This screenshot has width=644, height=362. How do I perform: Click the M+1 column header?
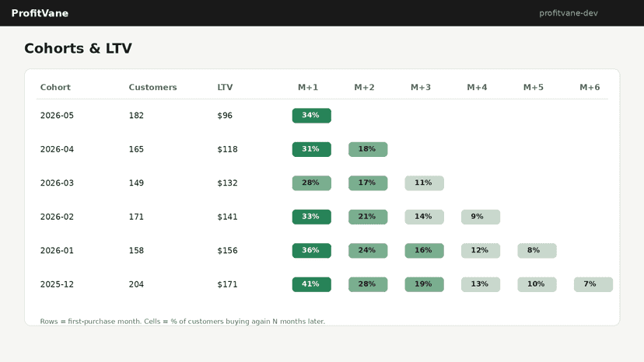coord(308,87)
